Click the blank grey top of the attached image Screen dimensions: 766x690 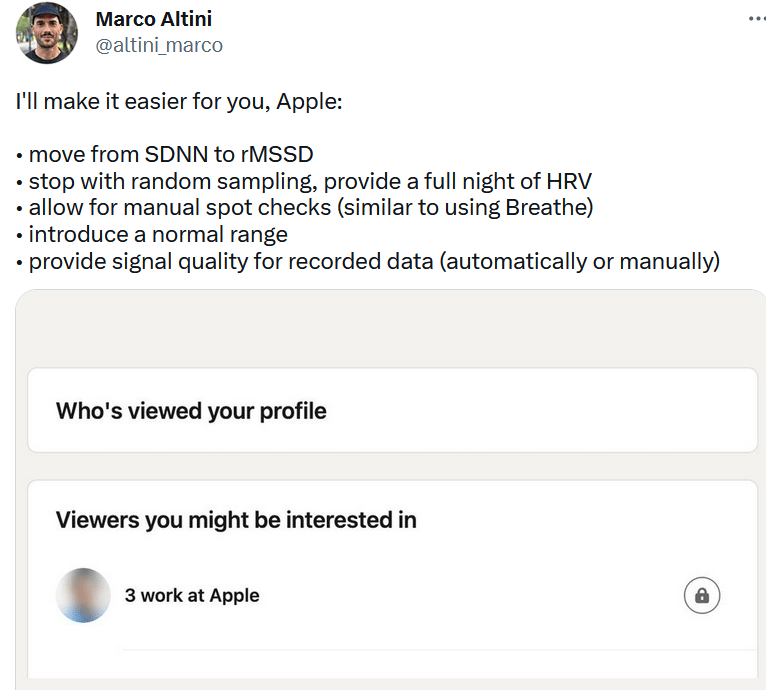click(390, 325)
